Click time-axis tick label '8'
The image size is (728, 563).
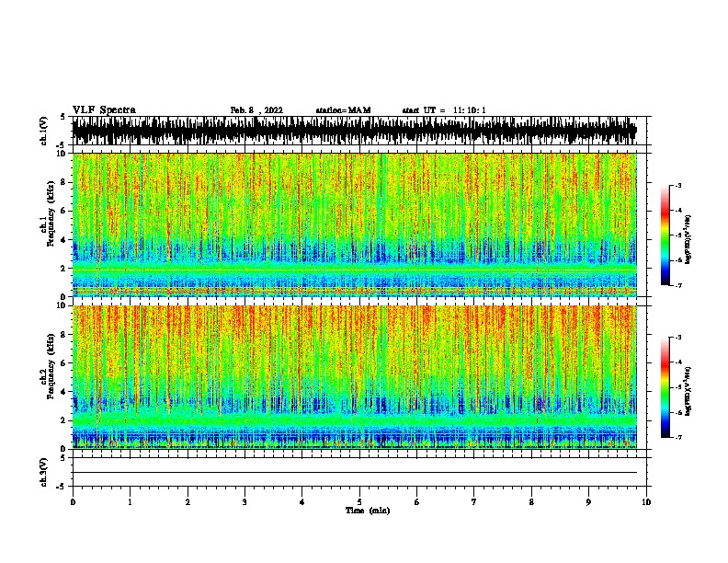click(531, 502)
